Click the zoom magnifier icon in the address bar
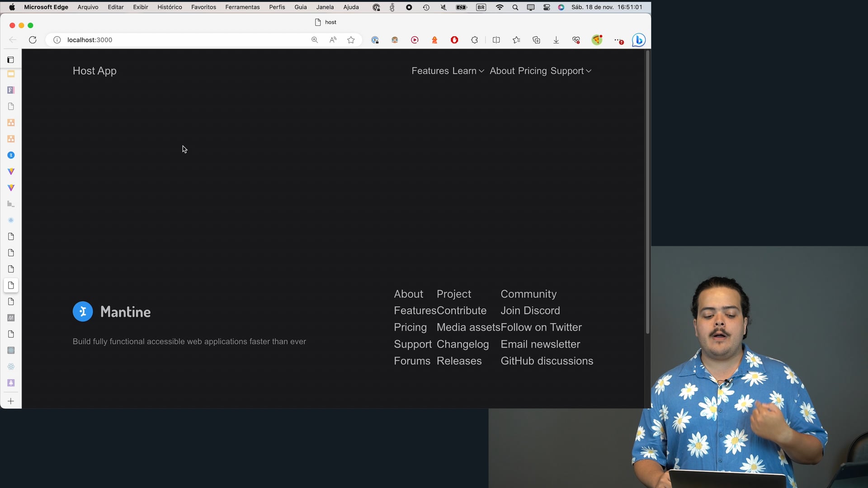 tap(315, 40)
